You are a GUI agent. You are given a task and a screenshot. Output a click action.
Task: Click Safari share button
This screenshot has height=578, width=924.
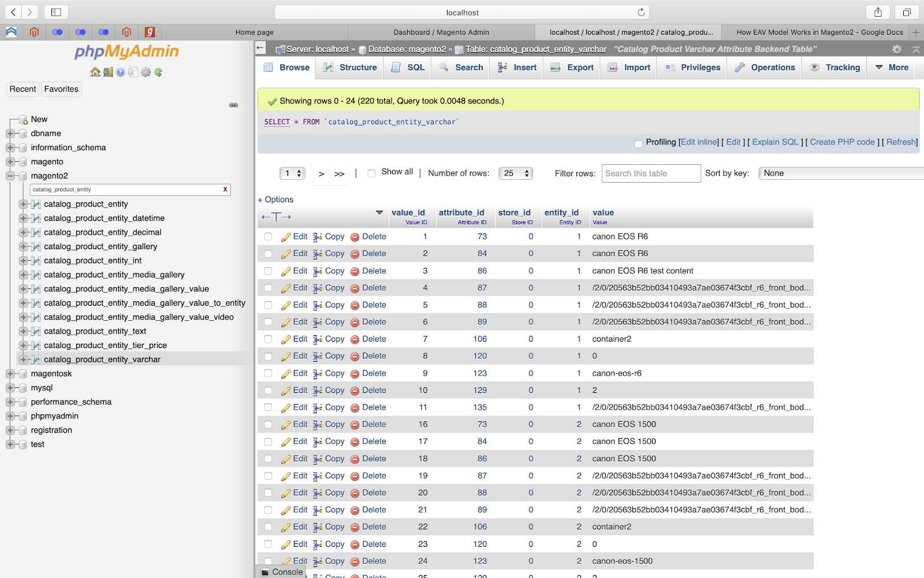(x=878, y=12)
